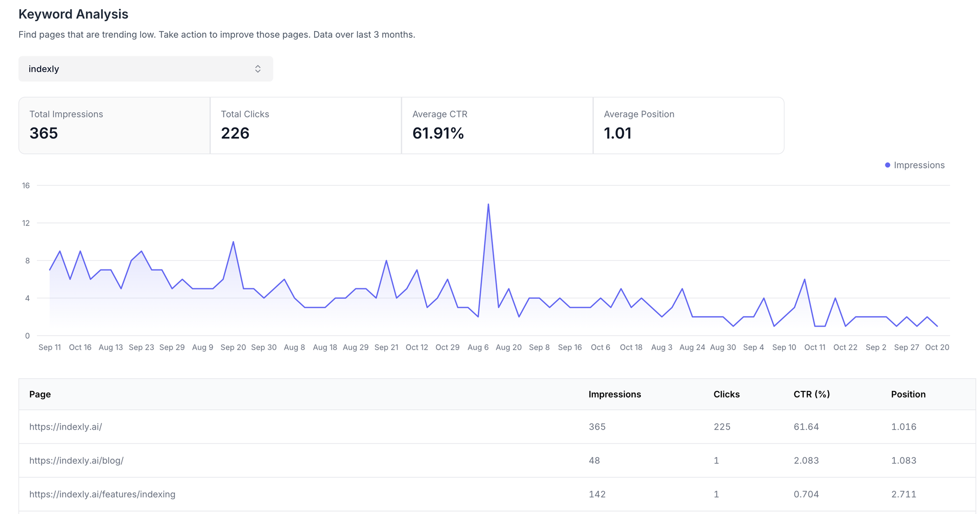The width and height of the screenshot is (980, 514).
Task: Sort by Position column header
Action: 908,394
